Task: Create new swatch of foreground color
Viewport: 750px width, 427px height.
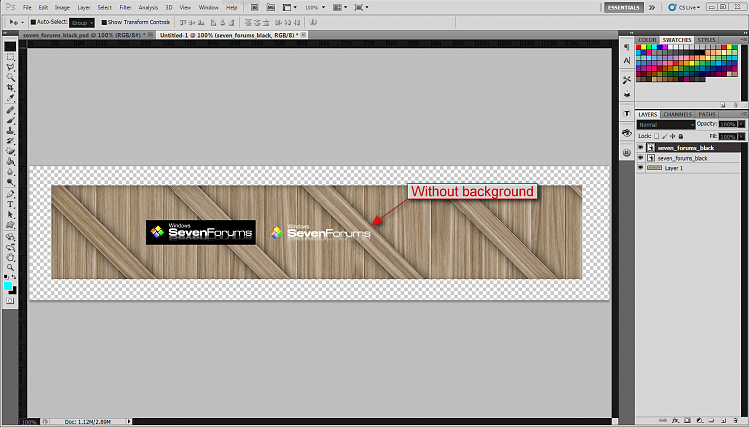Action: [x=723, y=105]
